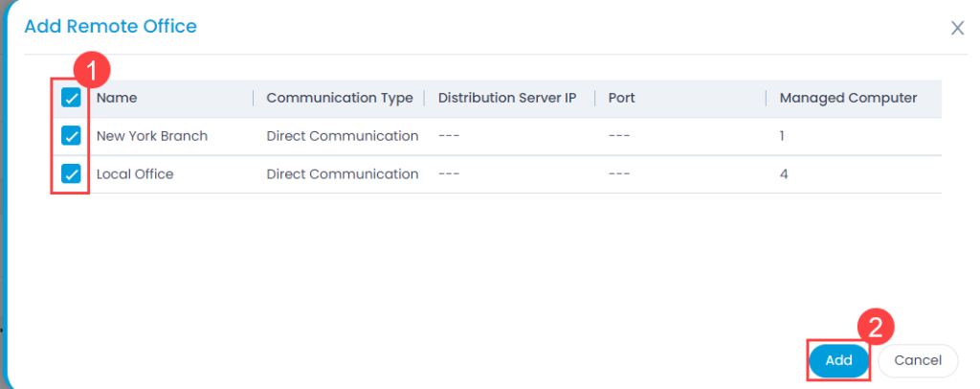Sort by the Name column header
Screen dimensions: 980x389
click(117, 98)
